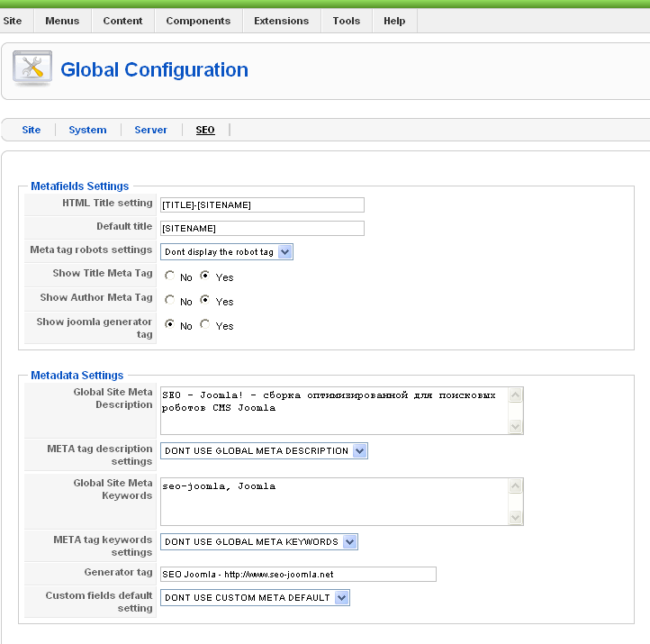Open the META tag keywords settings dropdown

pos(259,541)
